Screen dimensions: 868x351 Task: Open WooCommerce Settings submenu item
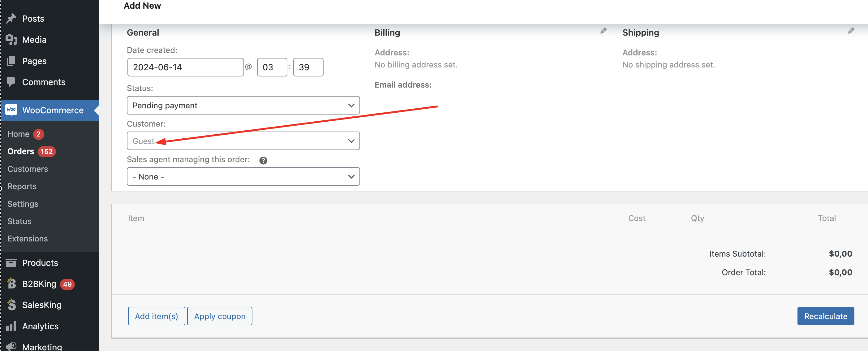(23, 204)
